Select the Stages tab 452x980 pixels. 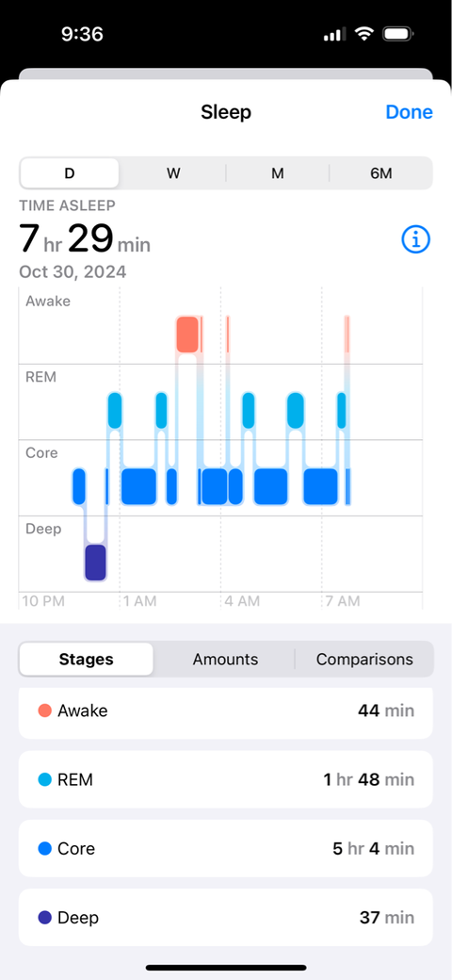[x=86, y=659]
